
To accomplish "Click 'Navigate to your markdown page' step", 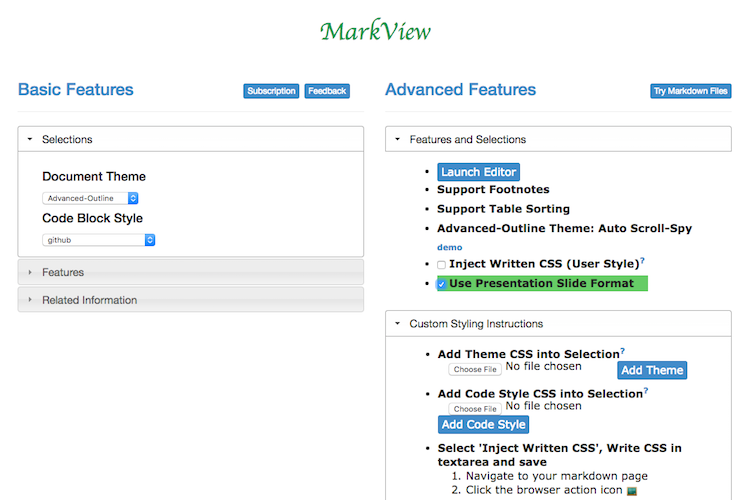I will tap(557, 476).
